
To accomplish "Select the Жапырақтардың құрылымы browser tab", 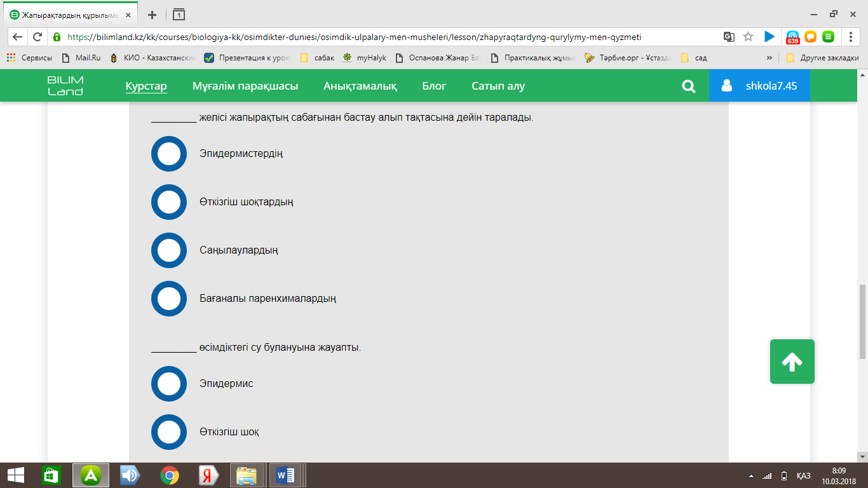I will tap(71, 15).
